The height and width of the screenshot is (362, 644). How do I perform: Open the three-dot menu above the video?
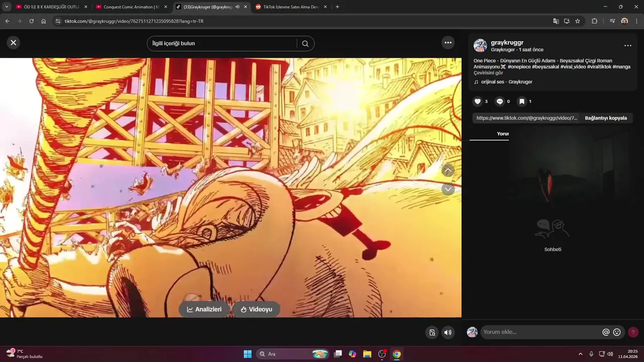448,43
